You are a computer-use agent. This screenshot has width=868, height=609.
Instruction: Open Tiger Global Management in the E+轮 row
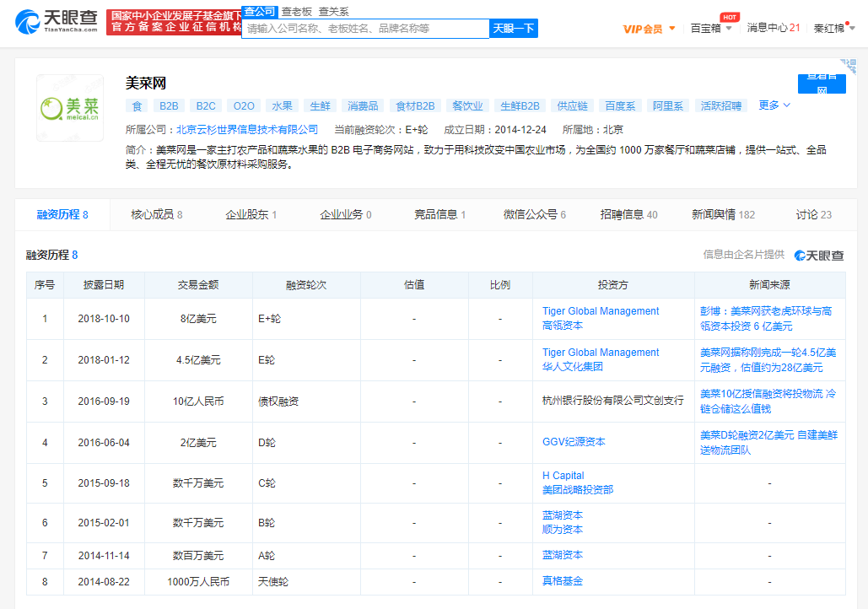coord(601,311)
